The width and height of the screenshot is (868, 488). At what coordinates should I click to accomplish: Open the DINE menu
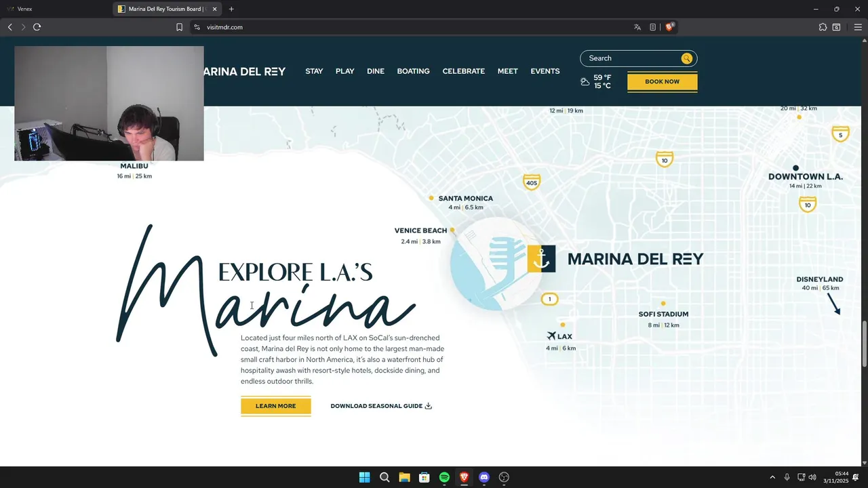(376, 71)
